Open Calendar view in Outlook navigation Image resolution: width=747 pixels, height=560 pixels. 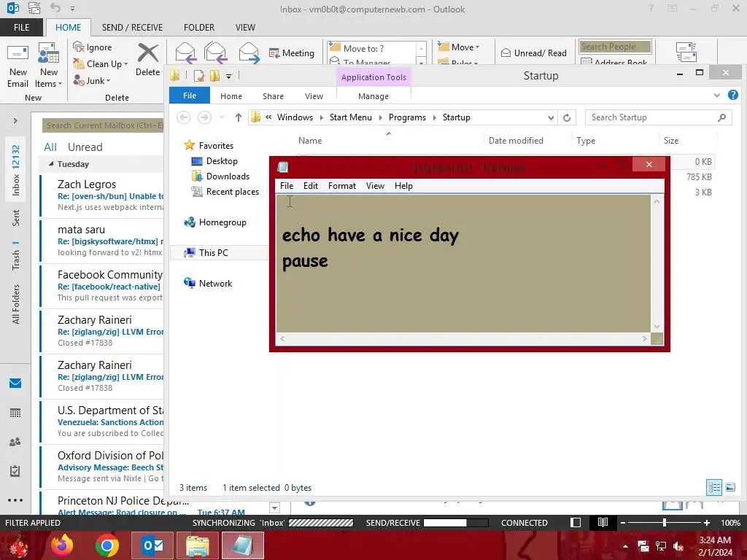[15, 413]
